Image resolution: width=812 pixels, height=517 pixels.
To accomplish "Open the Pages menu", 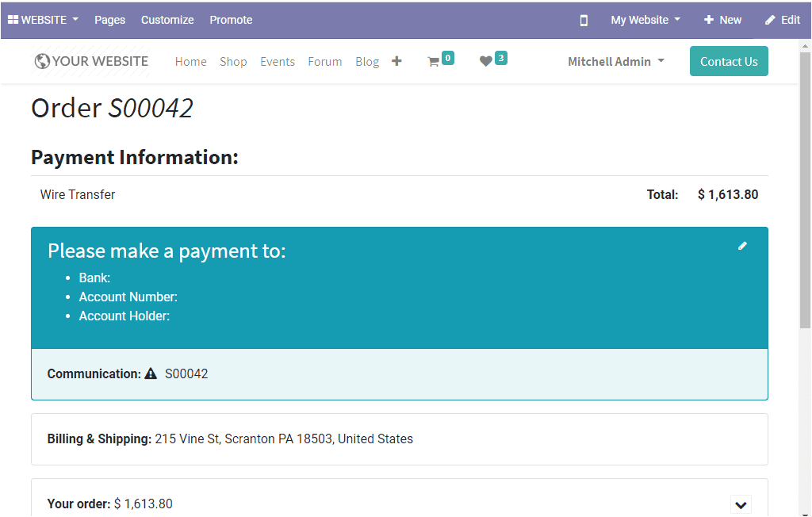I will point(109,20).
